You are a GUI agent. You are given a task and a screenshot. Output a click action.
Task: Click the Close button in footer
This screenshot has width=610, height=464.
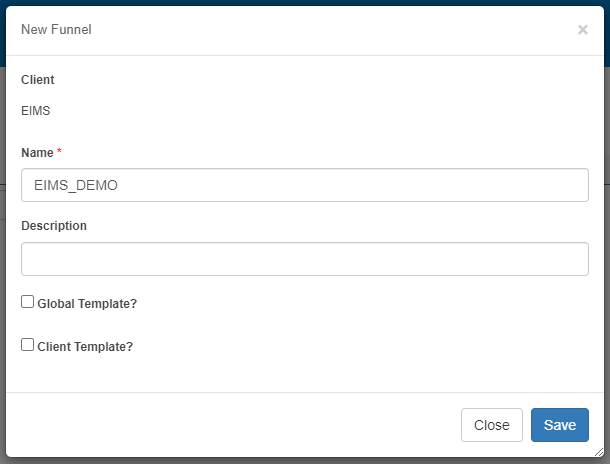pos(492,425)
